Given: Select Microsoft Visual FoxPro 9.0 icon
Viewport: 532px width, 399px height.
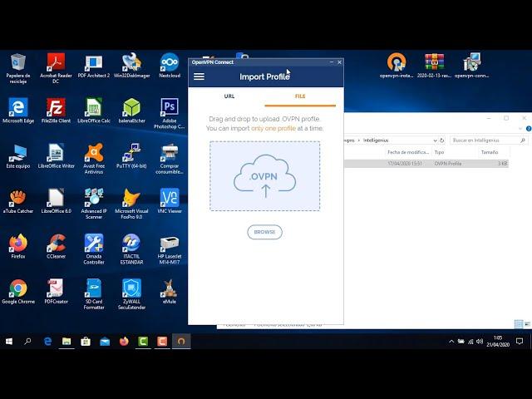Looking at the screenshot, I should click(x=131, y=204).
